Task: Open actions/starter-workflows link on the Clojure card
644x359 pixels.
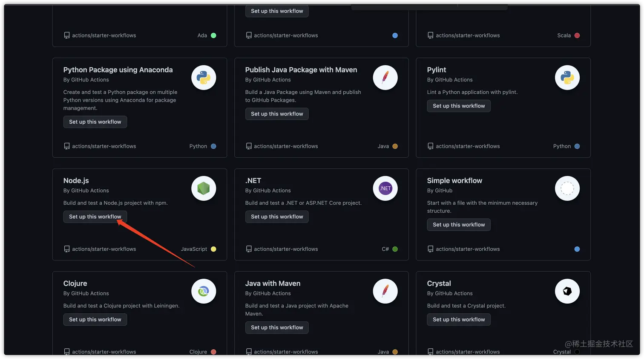Action: (104, 351)
